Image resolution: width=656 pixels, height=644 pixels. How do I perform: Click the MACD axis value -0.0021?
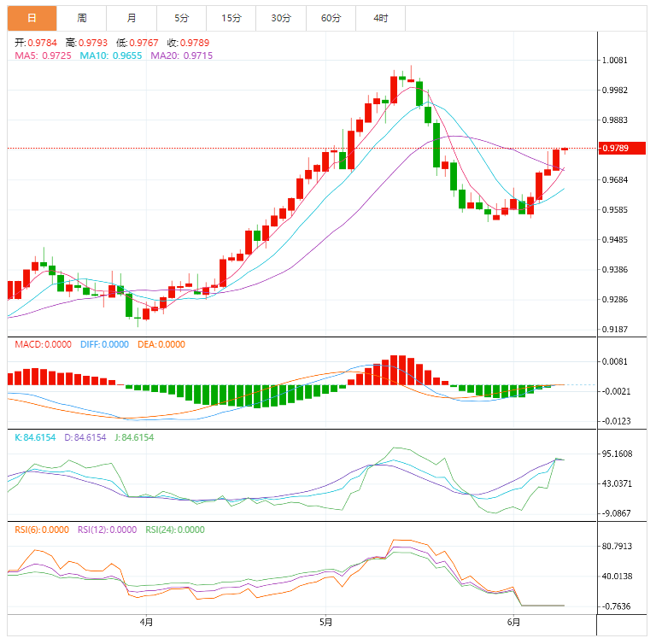click(x=616, y=391)
